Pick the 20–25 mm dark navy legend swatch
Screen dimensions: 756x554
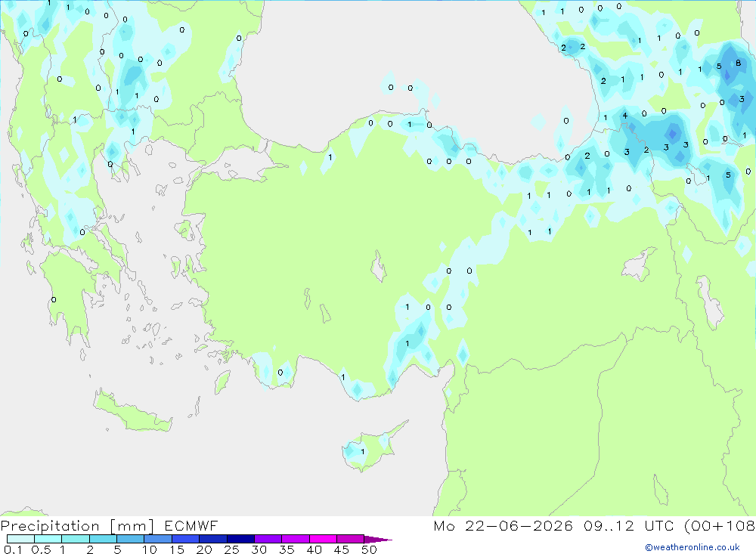212,539
